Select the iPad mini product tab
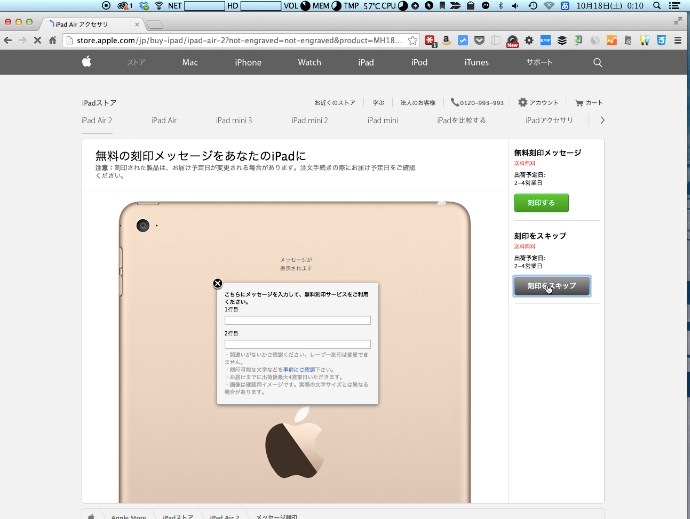 (x=382, y=120)
